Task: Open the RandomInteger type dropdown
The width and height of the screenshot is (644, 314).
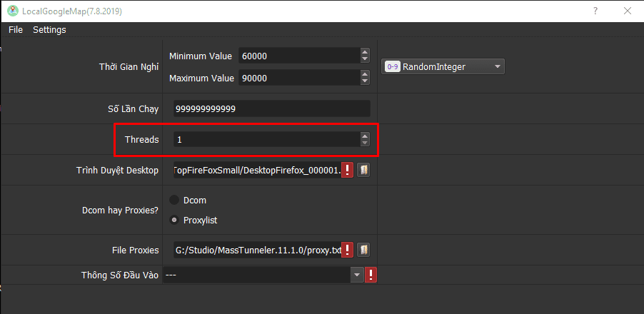Action: (443, 67)
